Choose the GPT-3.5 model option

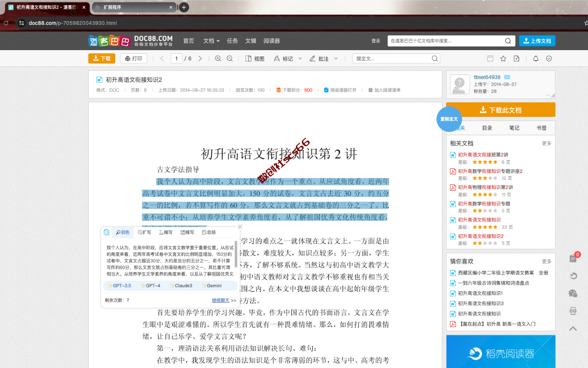pos(119,286)
